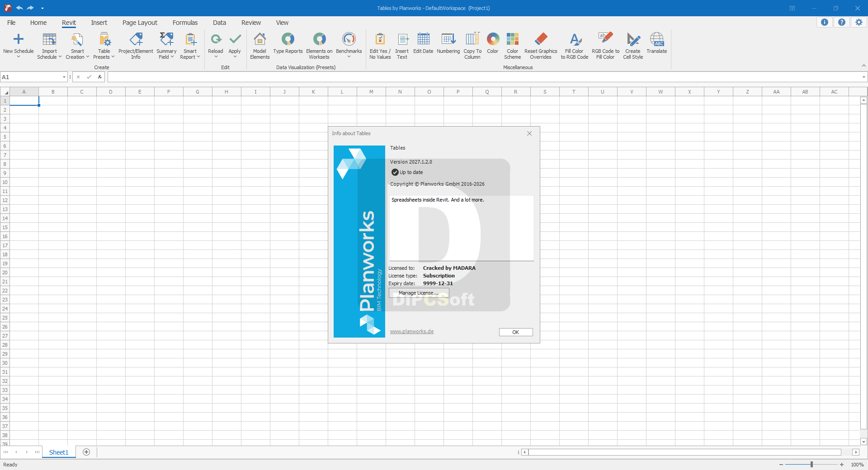Viewport: 868px width, 470px height.
Task: Add a new sheet with plus icon
Action: point(86,452)
